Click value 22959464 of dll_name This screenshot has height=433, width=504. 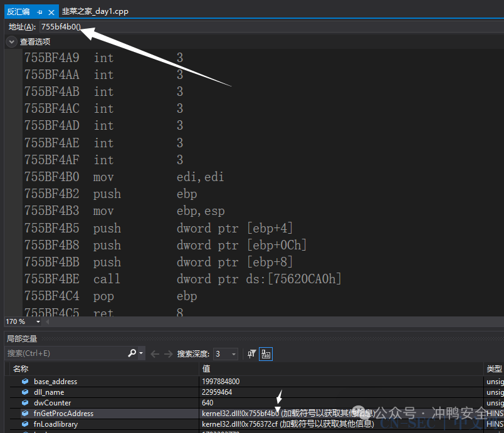tap(217, 392)
